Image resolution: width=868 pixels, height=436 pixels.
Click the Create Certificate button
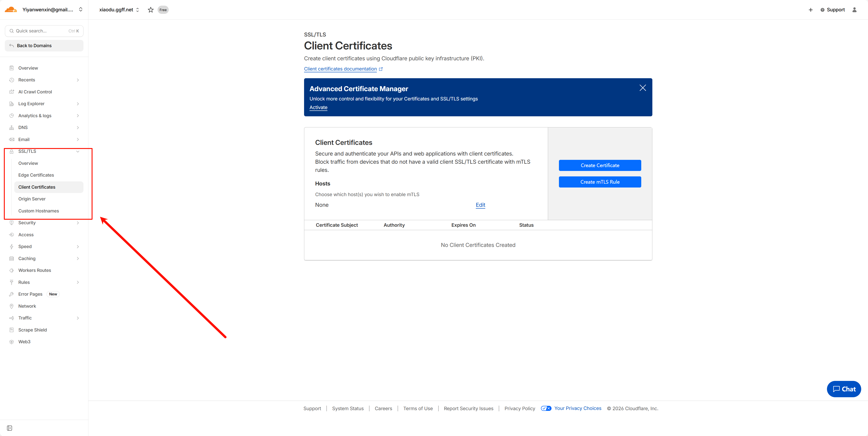(600, 166)
